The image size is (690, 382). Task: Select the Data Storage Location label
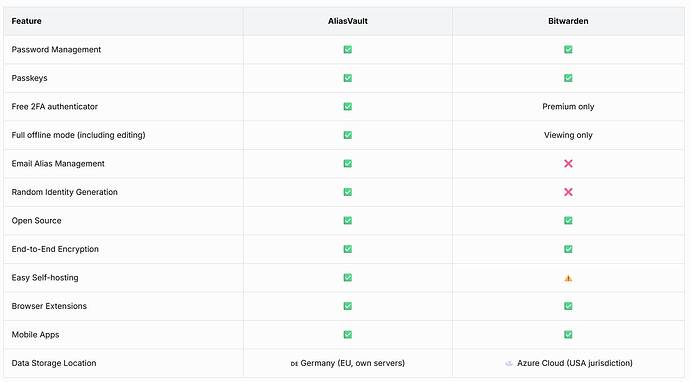point(54,363)
